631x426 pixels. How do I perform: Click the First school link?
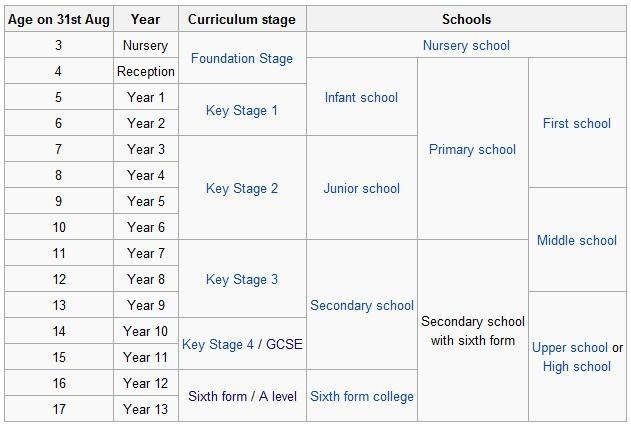tap(577, 123)
